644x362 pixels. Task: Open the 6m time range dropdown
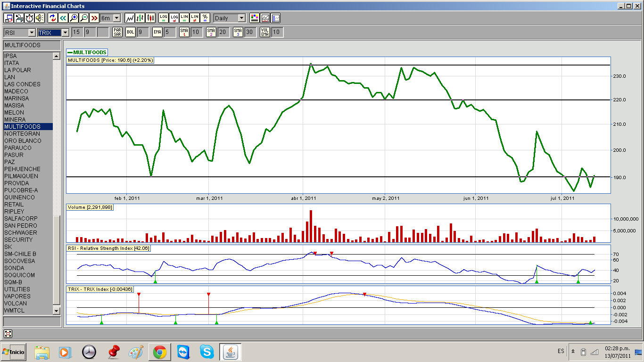116,18
